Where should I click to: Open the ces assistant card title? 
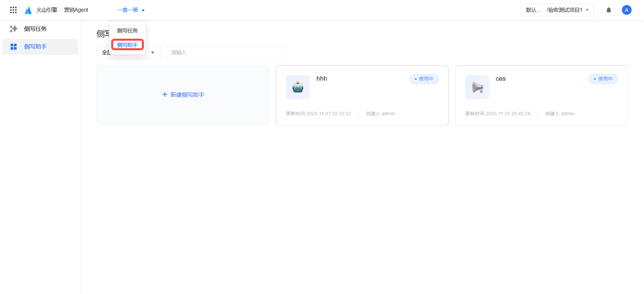[501, 79]
